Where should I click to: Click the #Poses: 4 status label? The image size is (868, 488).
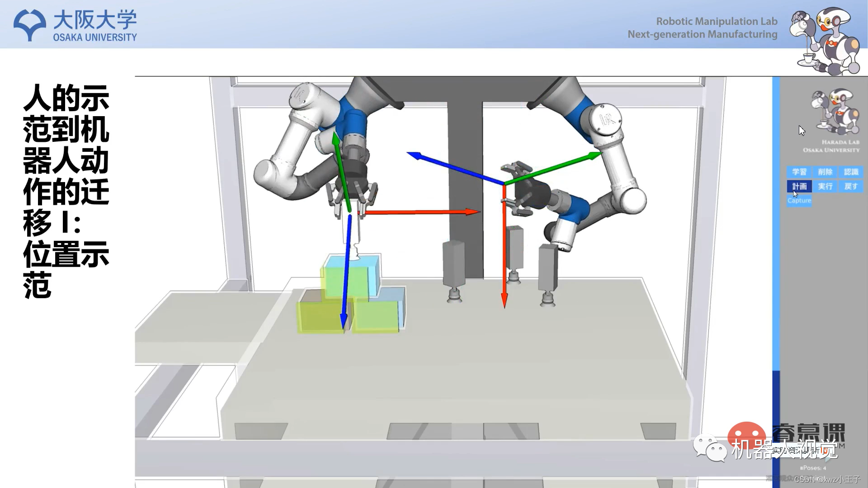813,468
